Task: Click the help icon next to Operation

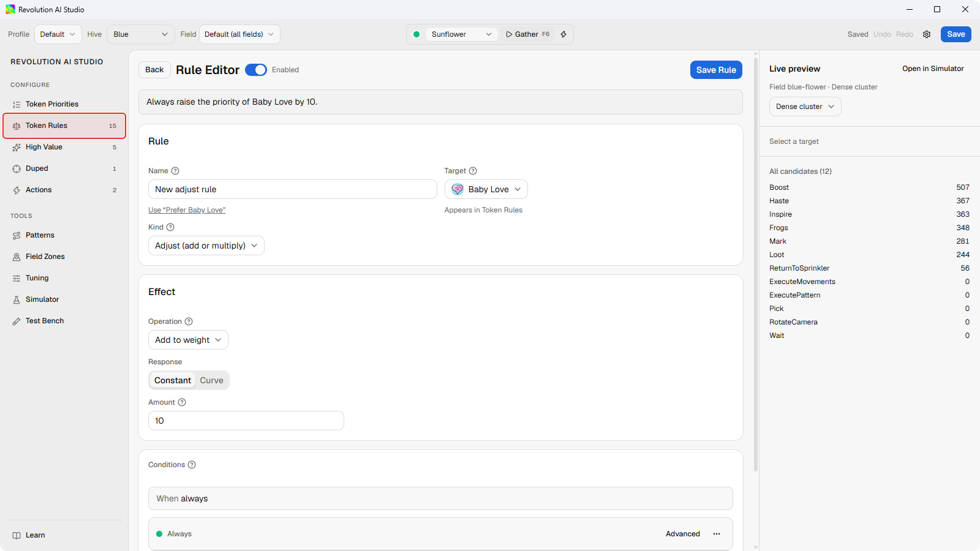Action: click(189, 321)
